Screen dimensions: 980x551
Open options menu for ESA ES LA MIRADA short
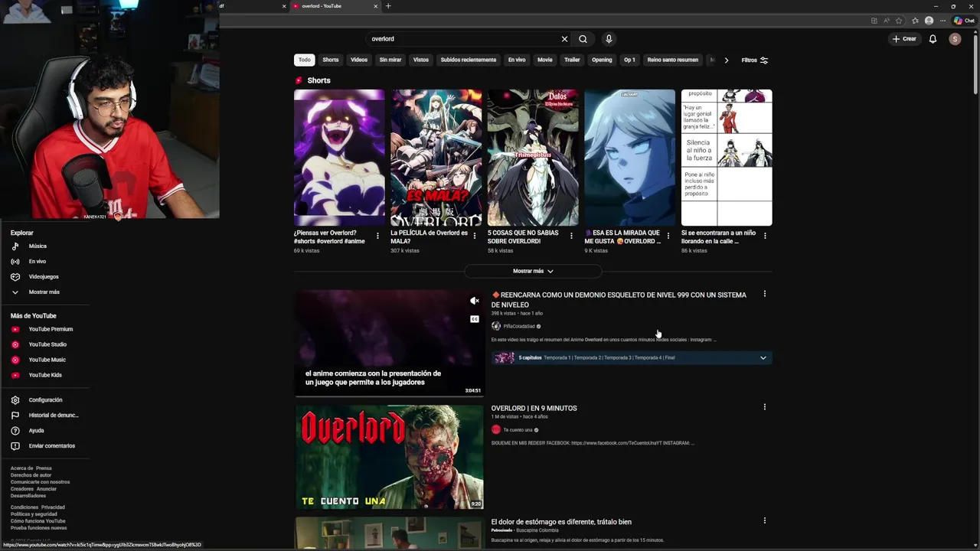[668, 236]
